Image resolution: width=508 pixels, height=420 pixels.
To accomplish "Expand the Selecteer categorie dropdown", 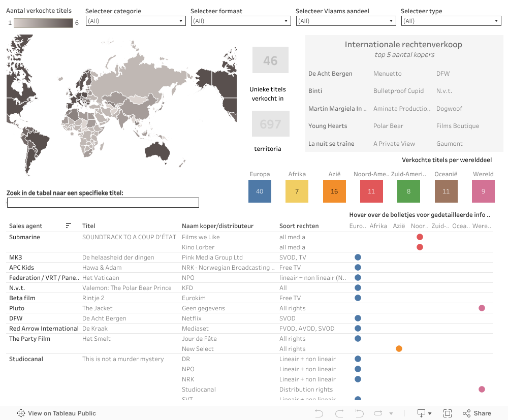I will pos(135,21).
